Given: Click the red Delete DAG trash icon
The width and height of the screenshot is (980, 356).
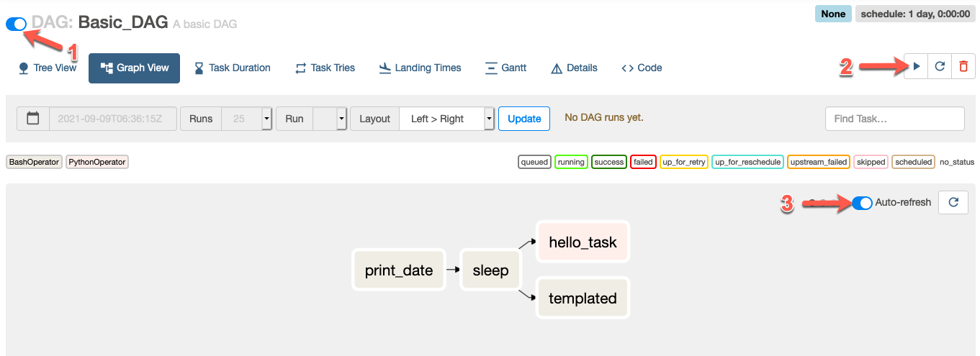Looking at the screenshot, I should (963, 67).
